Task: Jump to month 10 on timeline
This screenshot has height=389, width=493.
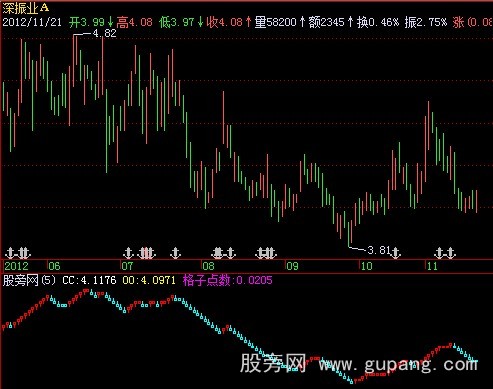Action: [x=366, y=266]
